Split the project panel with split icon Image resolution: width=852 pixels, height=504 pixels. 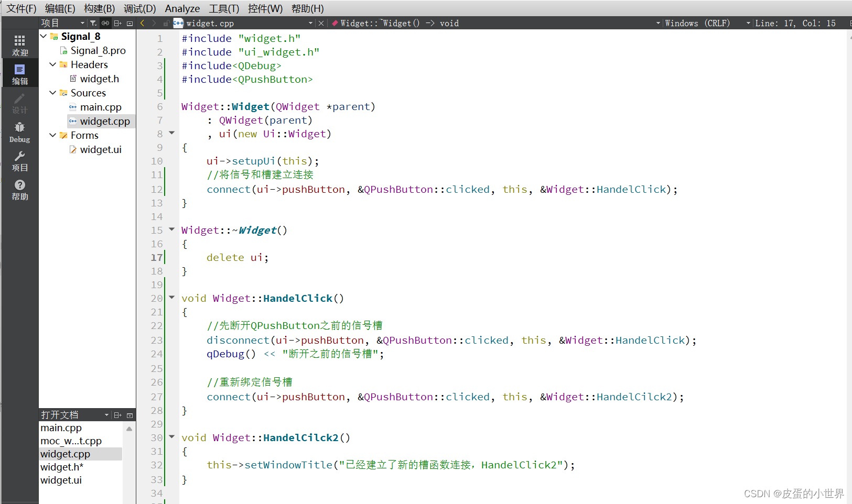pyautogui.click(x=117, y=23)
